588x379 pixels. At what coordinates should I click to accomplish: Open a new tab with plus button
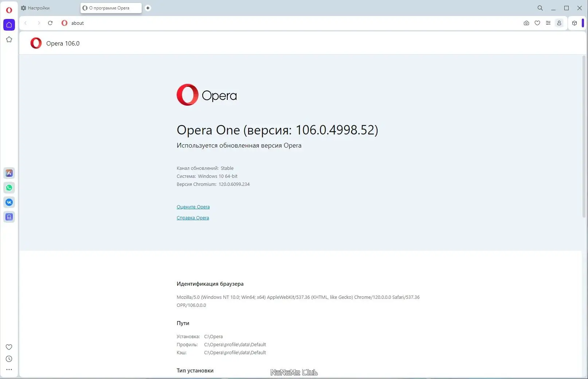tap(148, 8)
